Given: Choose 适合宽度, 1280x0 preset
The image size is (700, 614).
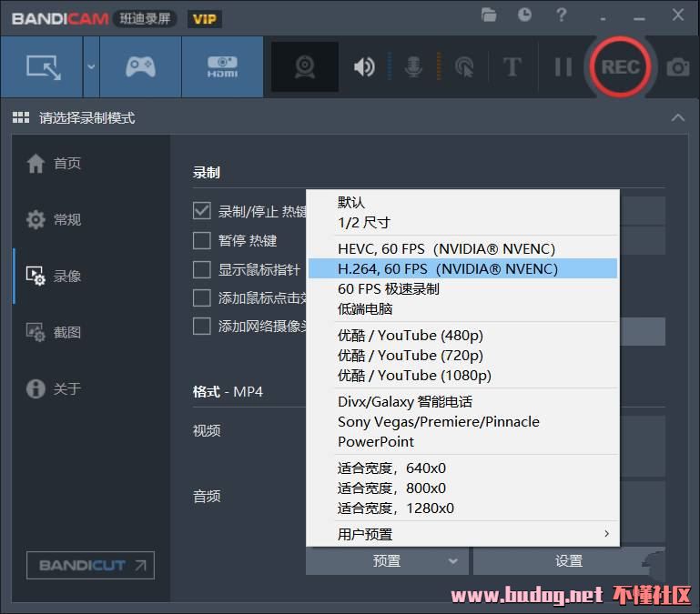Looking at the screenshot, I should pyautogui.click(x=462, y=508).
